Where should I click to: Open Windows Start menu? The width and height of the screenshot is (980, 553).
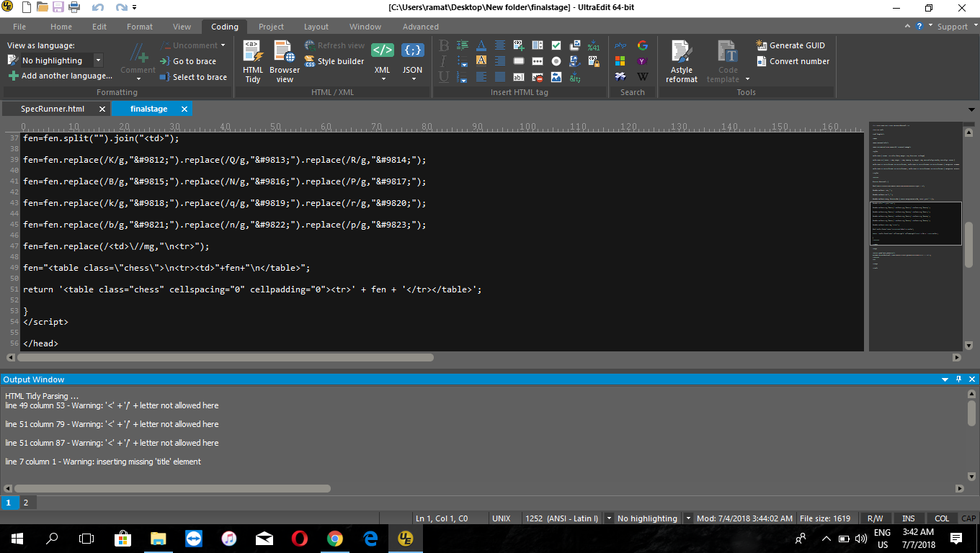(17, 538)
